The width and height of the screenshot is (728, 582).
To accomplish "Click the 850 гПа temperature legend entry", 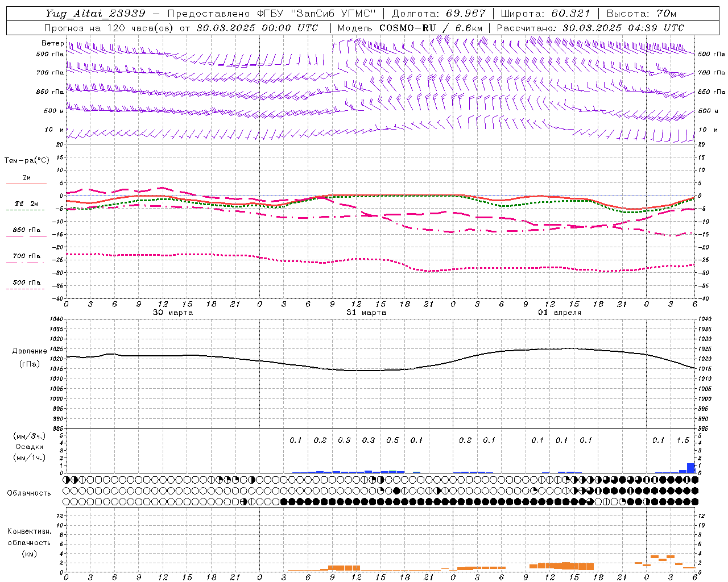I will [27, 230].
